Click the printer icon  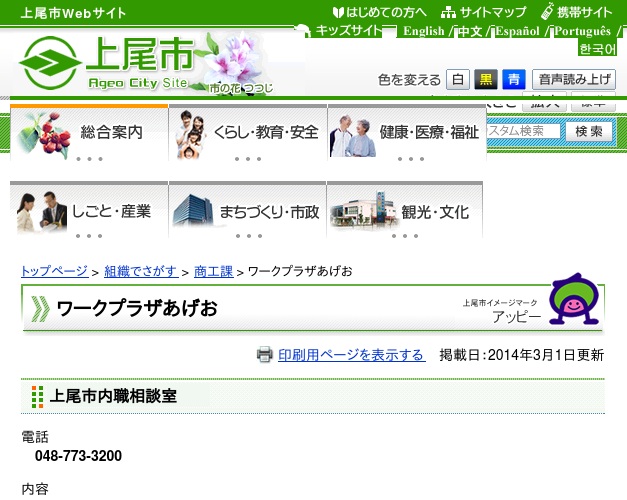click(265, 355)
